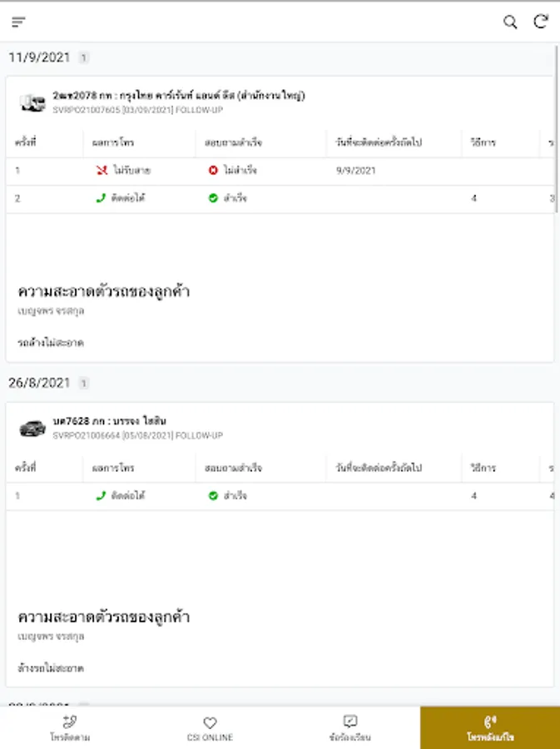This screenshot has height=749, width=560.
Task: Open the CSI ONLINE tab
Action: [x=210, y=728]
